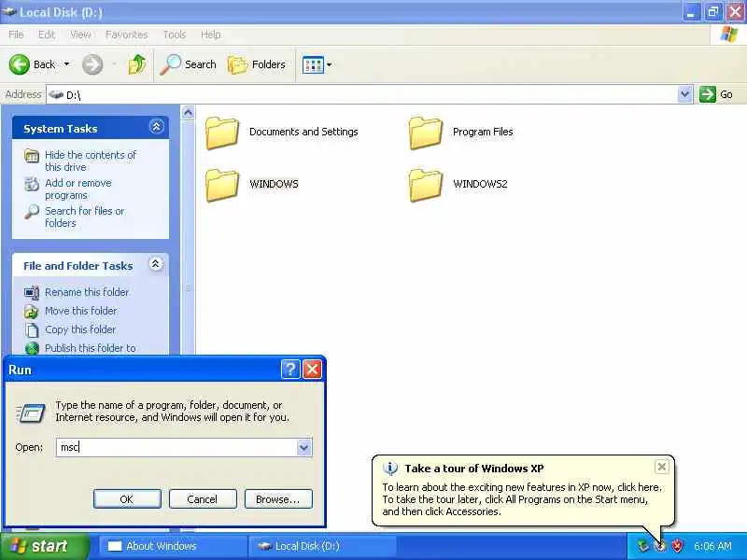Click Cancel in the Run dialog
The image size is (747, 560).
coord(203,499)
